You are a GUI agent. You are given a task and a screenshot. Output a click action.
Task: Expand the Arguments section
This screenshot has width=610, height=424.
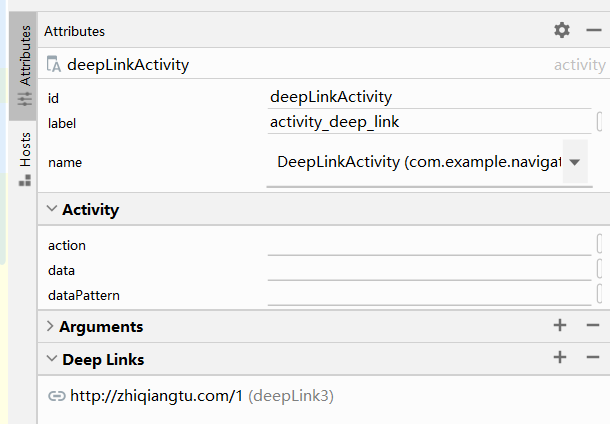tap(51, 326)
